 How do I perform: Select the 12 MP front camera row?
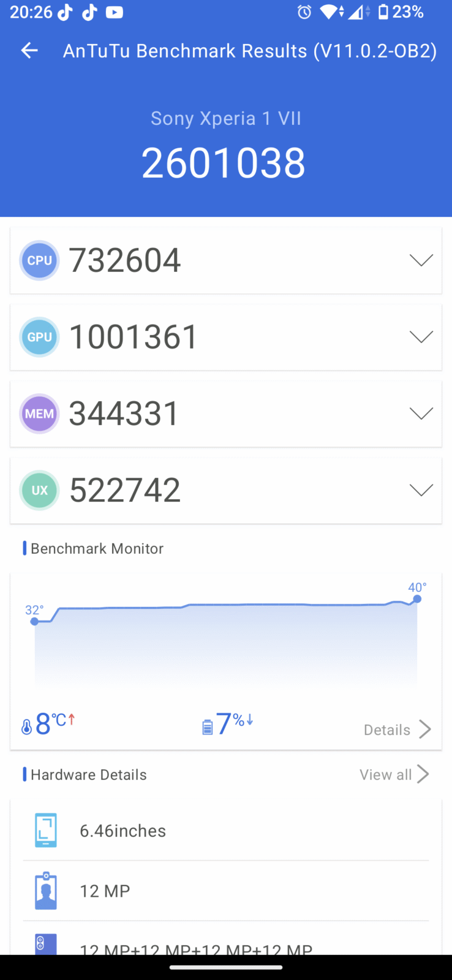pos(225,891)
